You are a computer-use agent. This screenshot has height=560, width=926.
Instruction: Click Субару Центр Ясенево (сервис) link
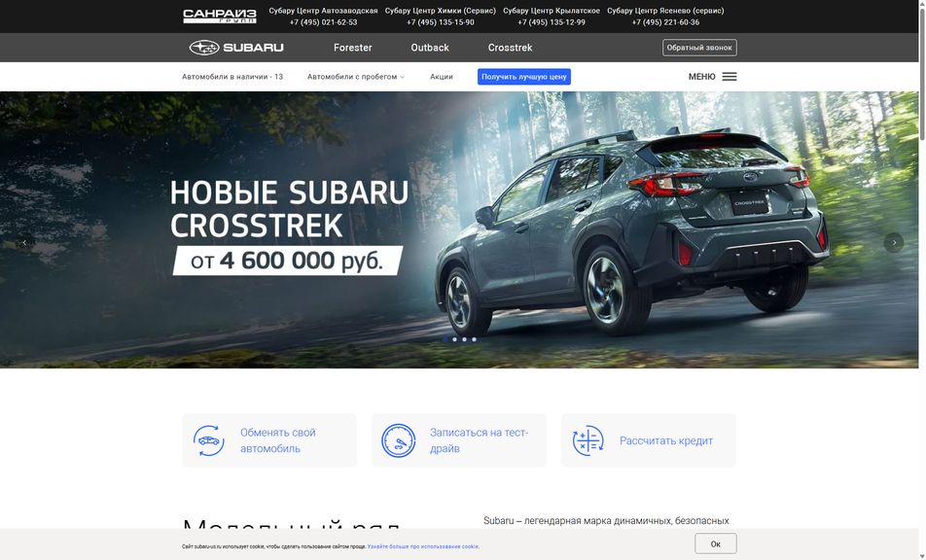tap(665, 11)
